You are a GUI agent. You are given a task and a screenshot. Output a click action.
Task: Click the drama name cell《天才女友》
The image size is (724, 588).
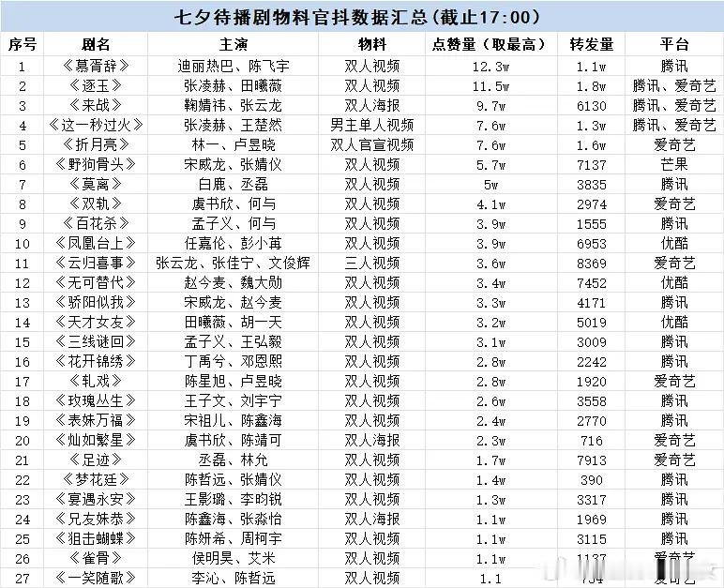(x=96, y=322)
